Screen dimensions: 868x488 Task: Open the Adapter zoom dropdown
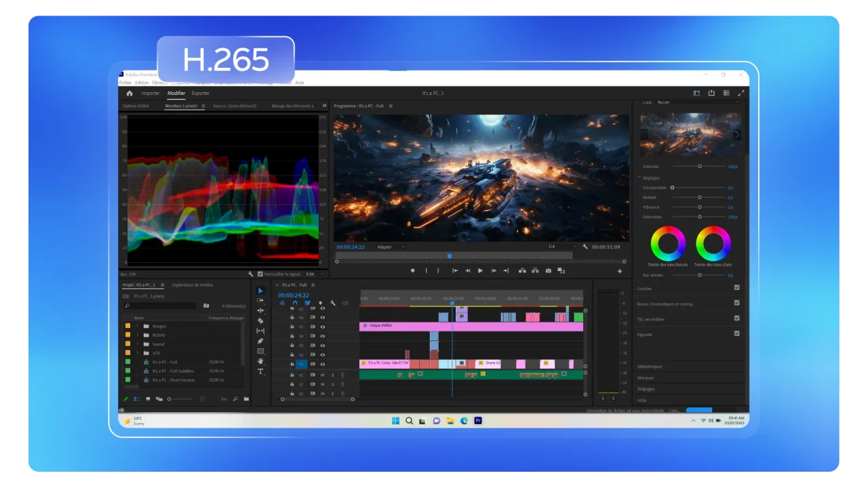click(x=391, y=247)
